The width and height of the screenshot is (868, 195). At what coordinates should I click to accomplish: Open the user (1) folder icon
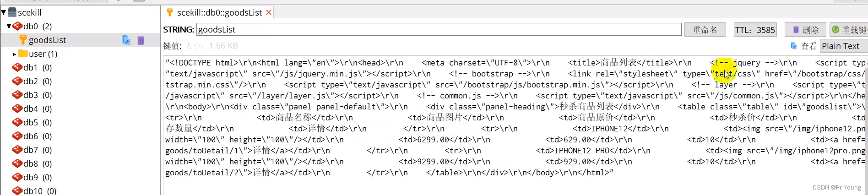pyautogui.click(x=23, y=54)
